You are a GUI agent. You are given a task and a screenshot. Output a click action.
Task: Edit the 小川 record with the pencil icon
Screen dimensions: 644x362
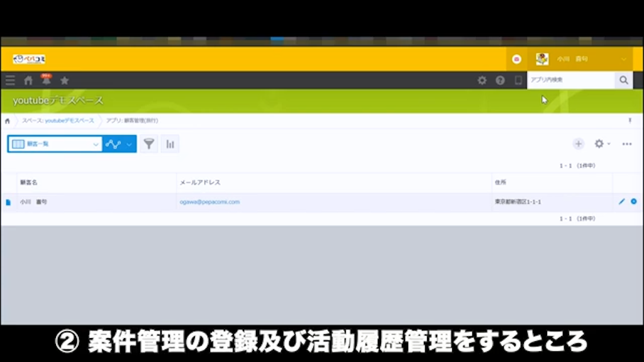click(x=620, y=202)
